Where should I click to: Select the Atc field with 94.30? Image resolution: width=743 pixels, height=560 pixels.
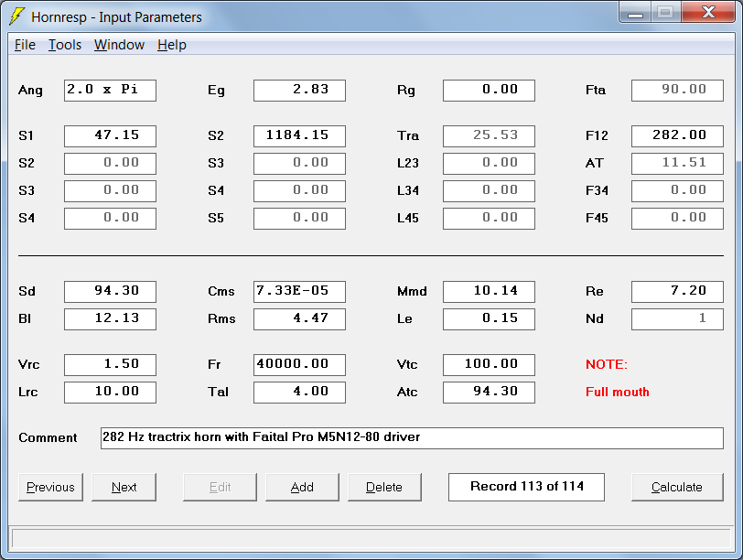[x=489, y=393]
